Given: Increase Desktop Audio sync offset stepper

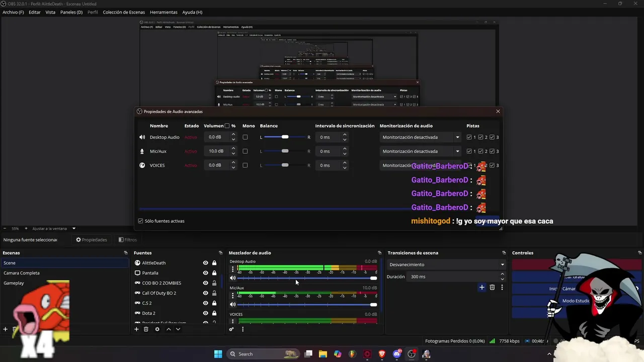Looking at the screenshot, I should click(x=345, y=135).
